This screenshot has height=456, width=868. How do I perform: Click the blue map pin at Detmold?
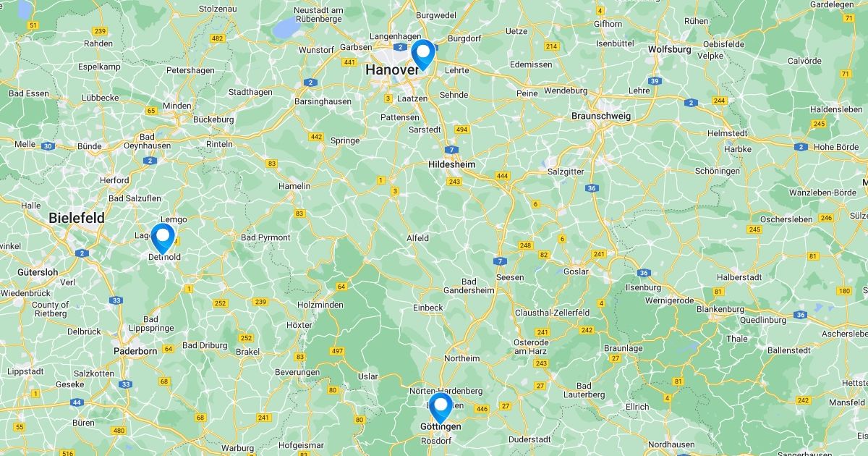click(163, 238)
